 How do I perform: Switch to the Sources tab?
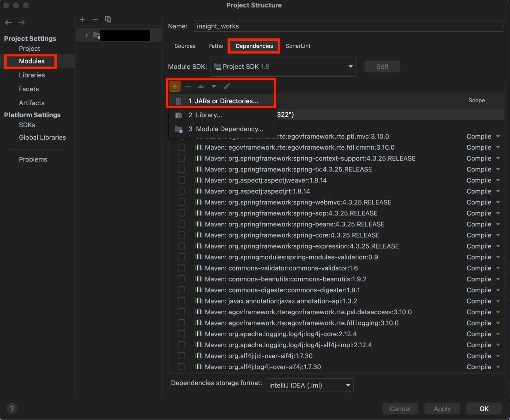click(x=185, y=46)
